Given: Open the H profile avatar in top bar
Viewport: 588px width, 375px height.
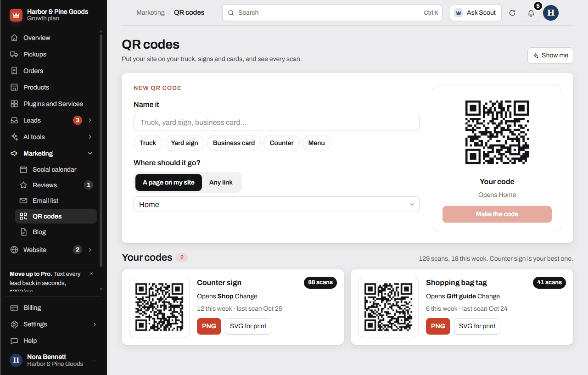Looking at the screenshot, I should coord(551,13).
